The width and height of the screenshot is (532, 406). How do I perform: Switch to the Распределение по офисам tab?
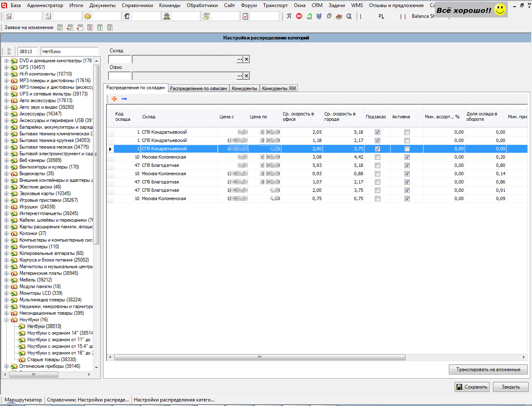pyautogui.click(x=198, y=88)
